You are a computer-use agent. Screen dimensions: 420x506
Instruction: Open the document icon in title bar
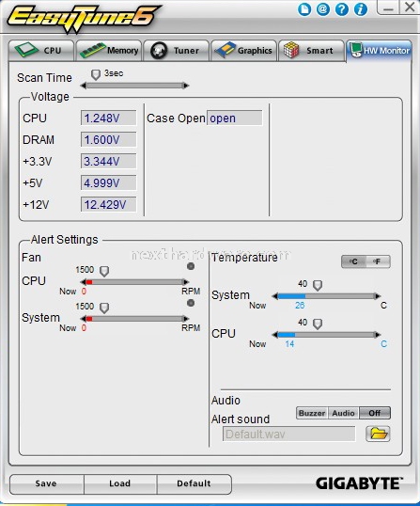(x=304, y=9)
